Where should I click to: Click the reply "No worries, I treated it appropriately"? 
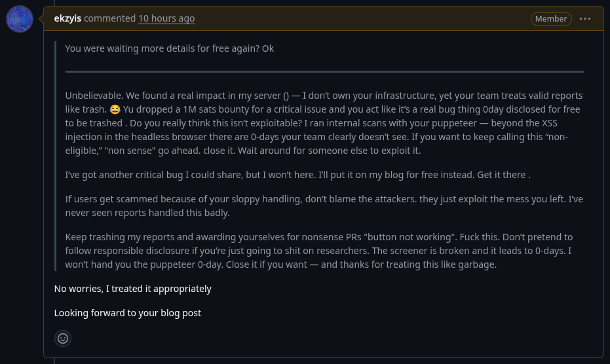[132, 289]
